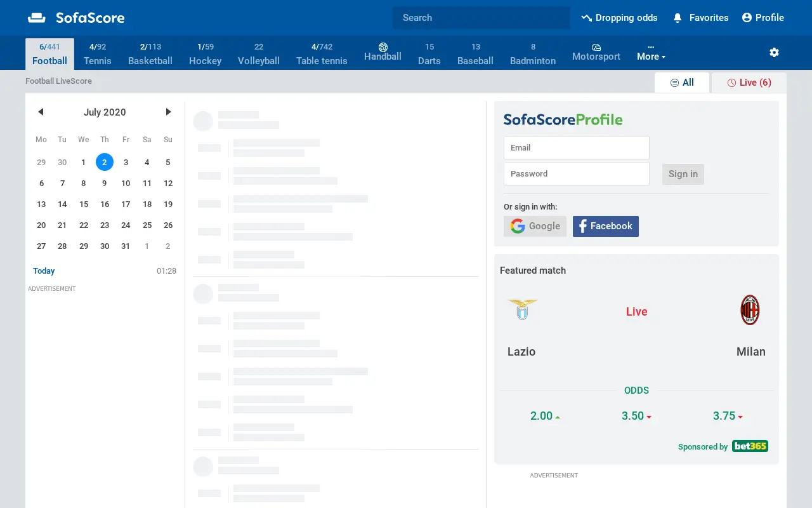Expand the More sports dropdown
The width and height of the screenshot is (812, 508).
(651, 53)
